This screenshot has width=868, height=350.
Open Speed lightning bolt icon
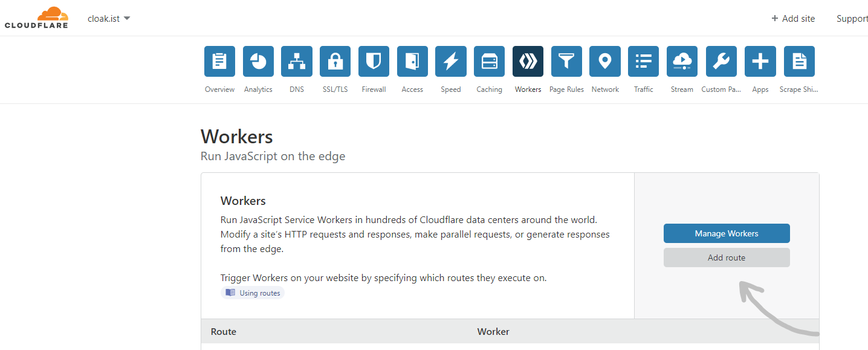[x=450, y=62]
